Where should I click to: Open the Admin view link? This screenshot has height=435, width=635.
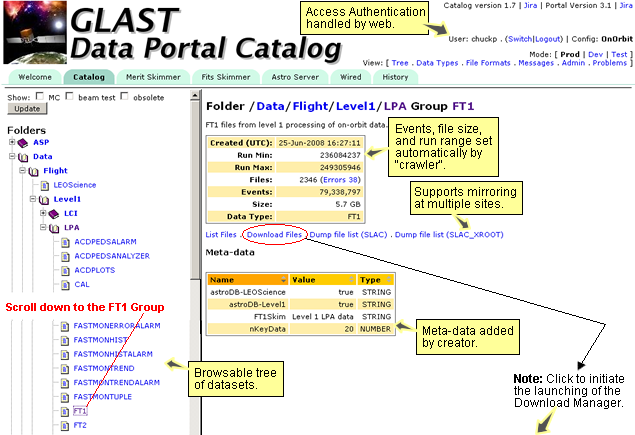[573, 63]
